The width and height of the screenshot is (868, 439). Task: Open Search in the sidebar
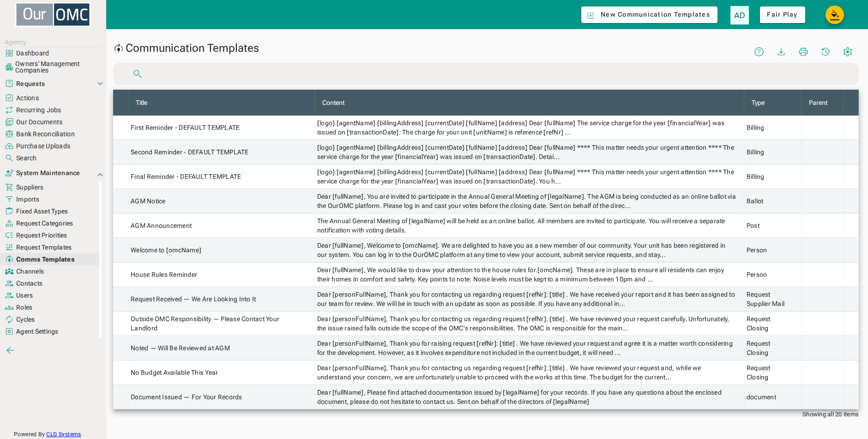click(26, 158)
